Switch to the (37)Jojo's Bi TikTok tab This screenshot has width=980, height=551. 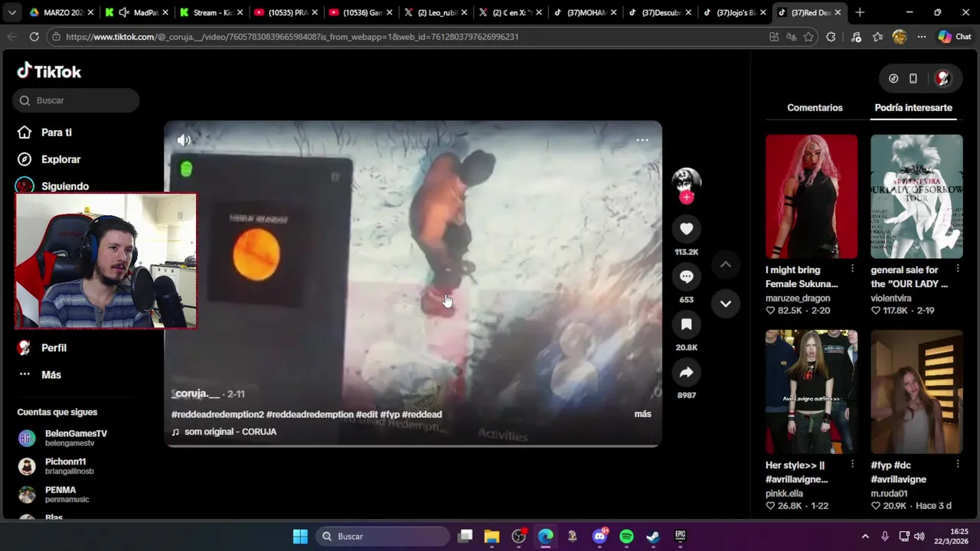pos(733,12)
